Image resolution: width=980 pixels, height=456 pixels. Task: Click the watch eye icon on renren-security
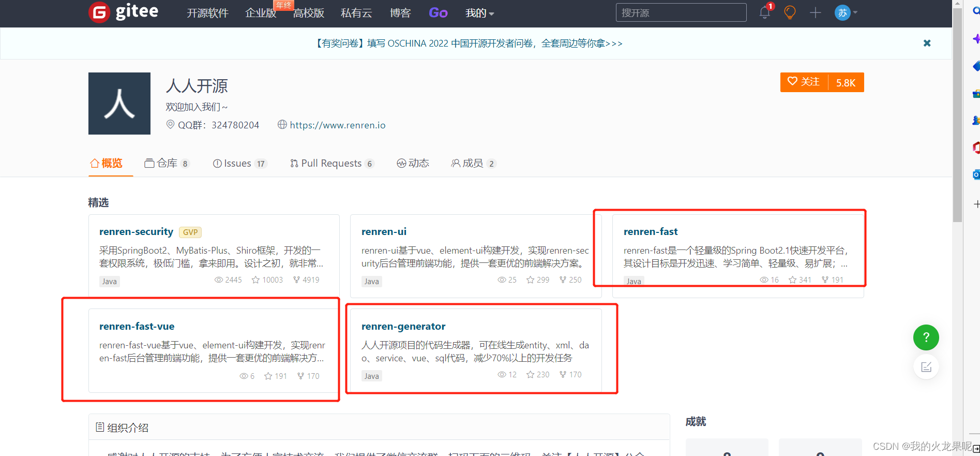[219, 280]
